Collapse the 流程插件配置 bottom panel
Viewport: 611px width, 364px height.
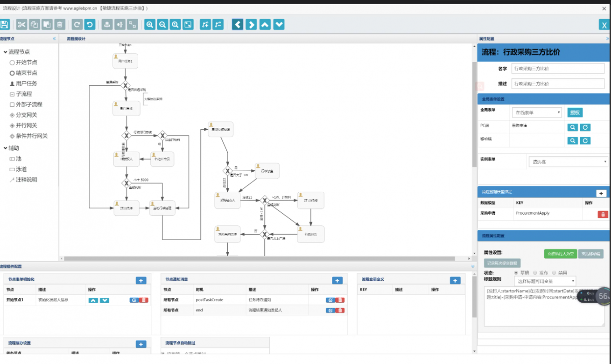473,267
